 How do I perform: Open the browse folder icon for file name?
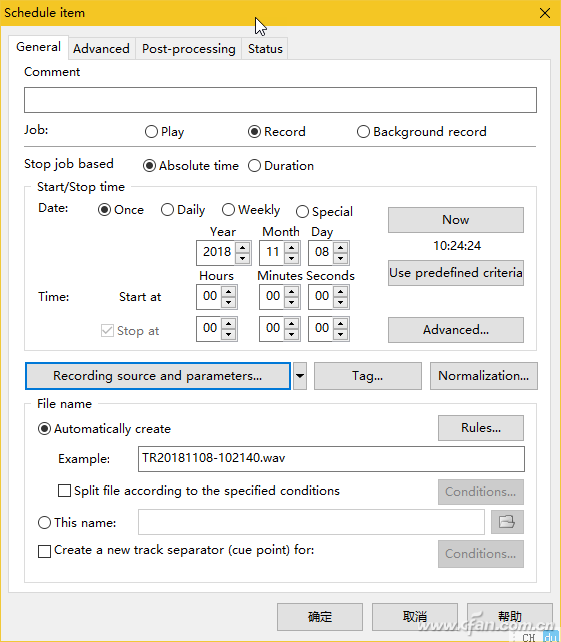[507, 522]
